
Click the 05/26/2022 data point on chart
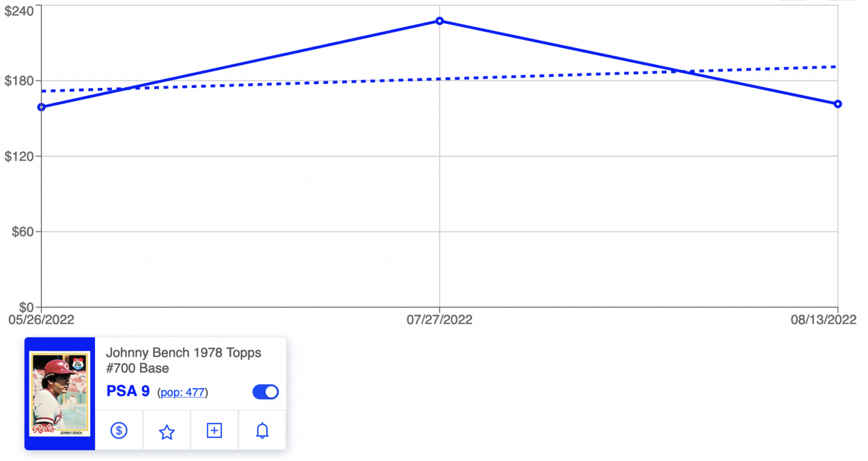pos(41,107)
